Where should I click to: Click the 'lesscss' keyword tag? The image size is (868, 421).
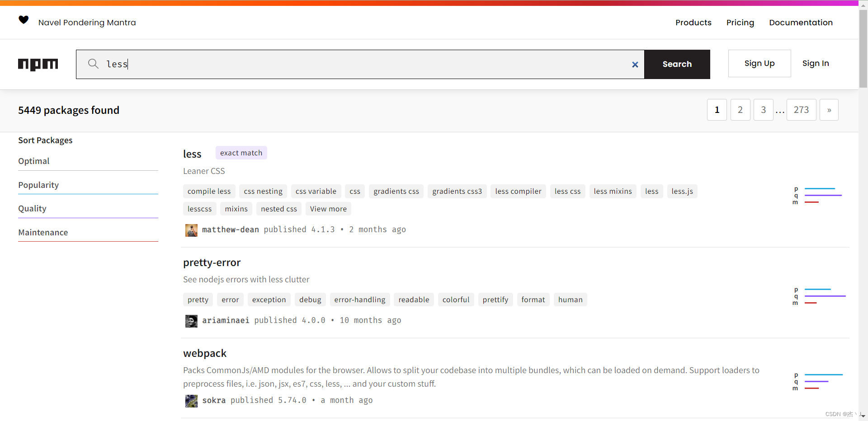coord(199,209)
